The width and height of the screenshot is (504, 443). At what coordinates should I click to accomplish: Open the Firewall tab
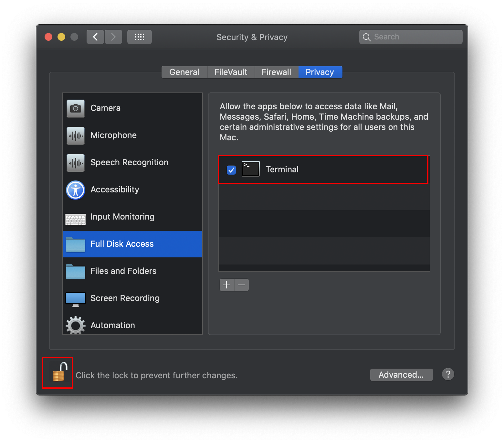(276, 72)
